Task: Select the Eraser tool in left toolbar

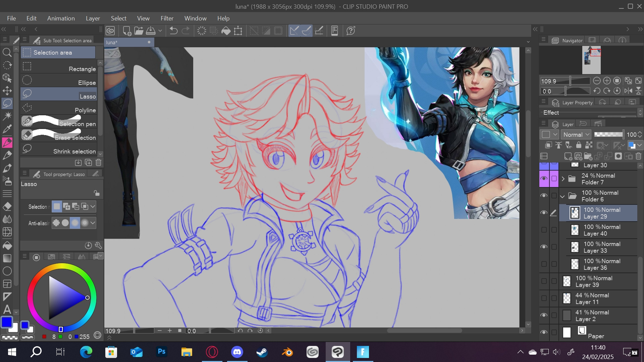Action: [x=7, y=206]
